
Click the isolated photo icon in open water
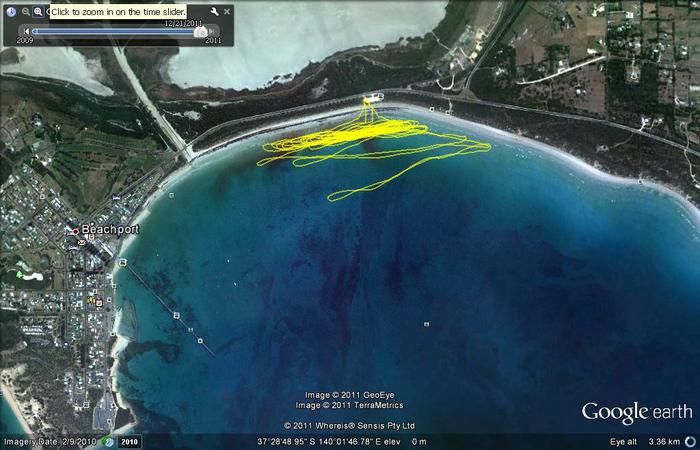click(x=426, y=325)
